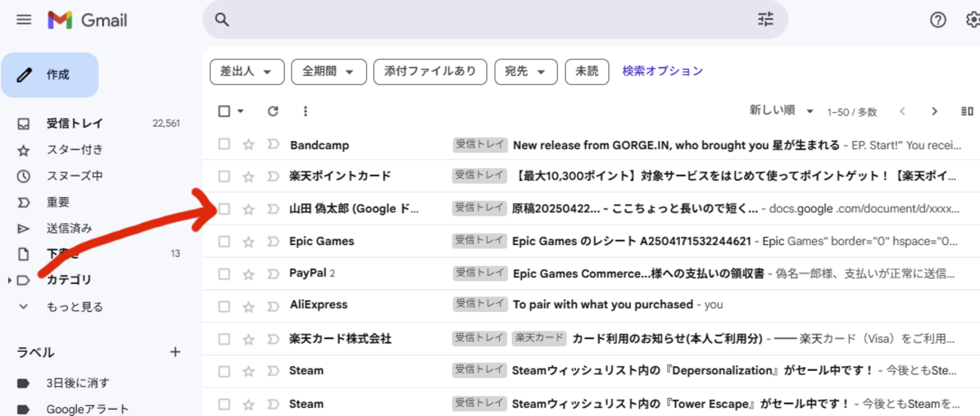The width and height of the screenshot is (980, 416).
Task: Go to next page of emails
Action: click(934, 112)
